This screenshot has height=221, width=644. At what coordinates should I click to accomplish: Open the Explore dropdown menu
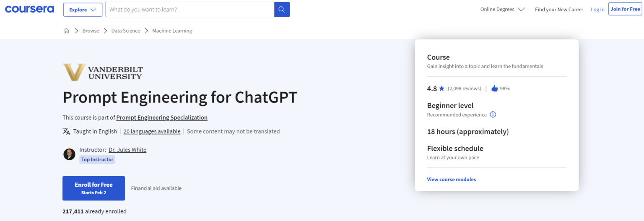coord(83,10)
